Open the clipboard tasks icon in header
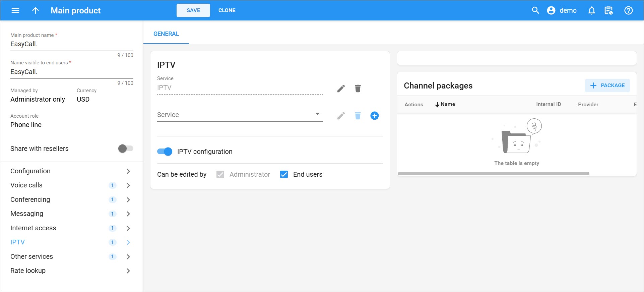This screenshot has width=644, height=292. [x=608, y=10]
